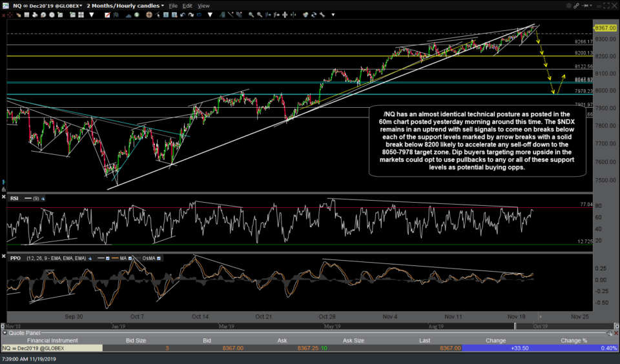Click the printer icon to print chart
This screenshot has height=364, width=620.
pos(35,15)
